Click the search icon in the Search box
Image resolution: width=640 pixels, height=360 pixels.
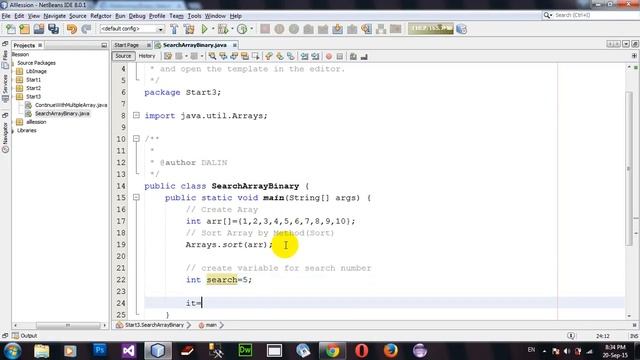click(x=547, y=15)
